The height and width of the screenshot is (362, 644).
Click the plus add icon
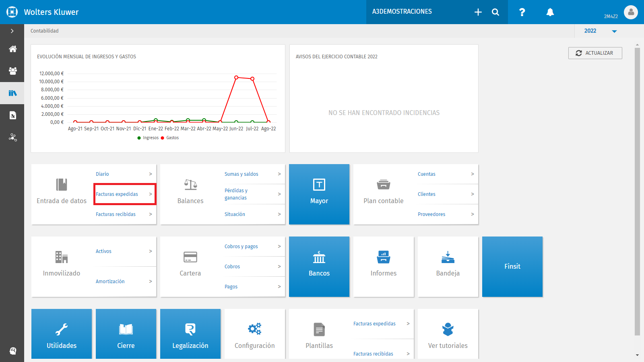478,12
